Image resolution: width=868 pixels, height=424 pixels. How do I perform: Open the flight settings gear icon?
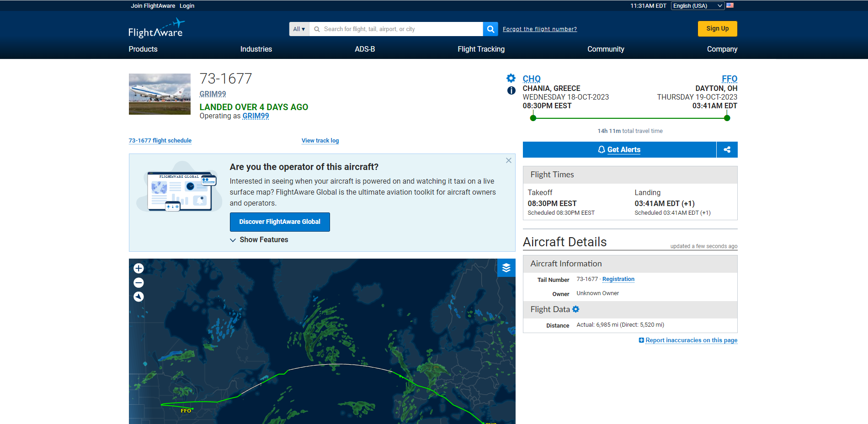click(511, 78)
